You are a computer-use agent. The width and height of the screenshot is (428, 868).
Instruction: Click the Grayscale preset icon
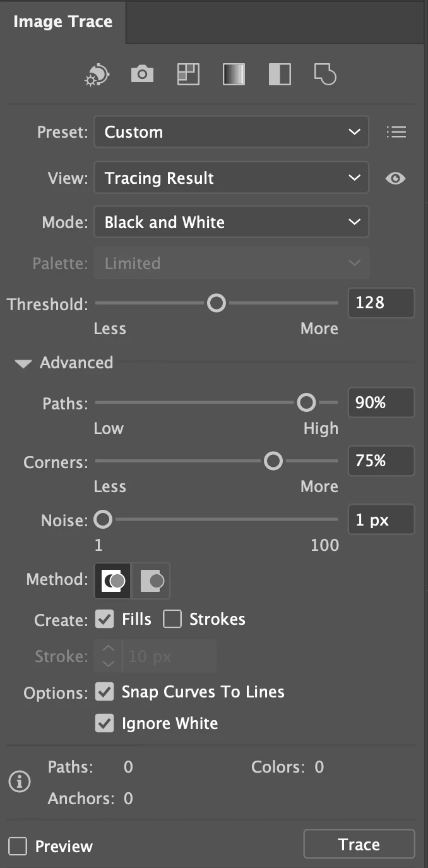pos(234,75)
